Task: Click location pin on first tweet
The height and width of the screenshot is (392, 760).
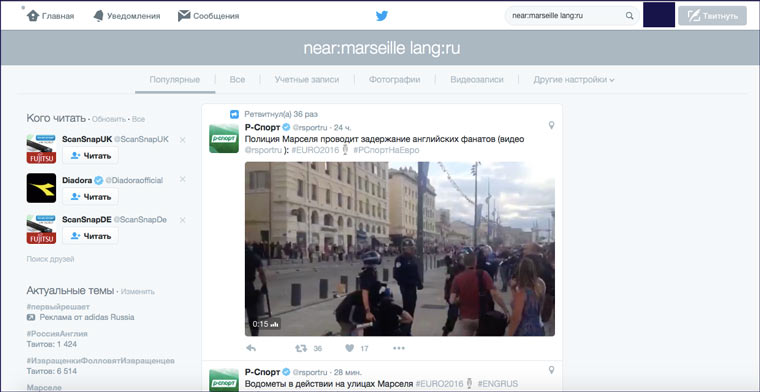Action: pyautogui.click(x=551, y=125)
